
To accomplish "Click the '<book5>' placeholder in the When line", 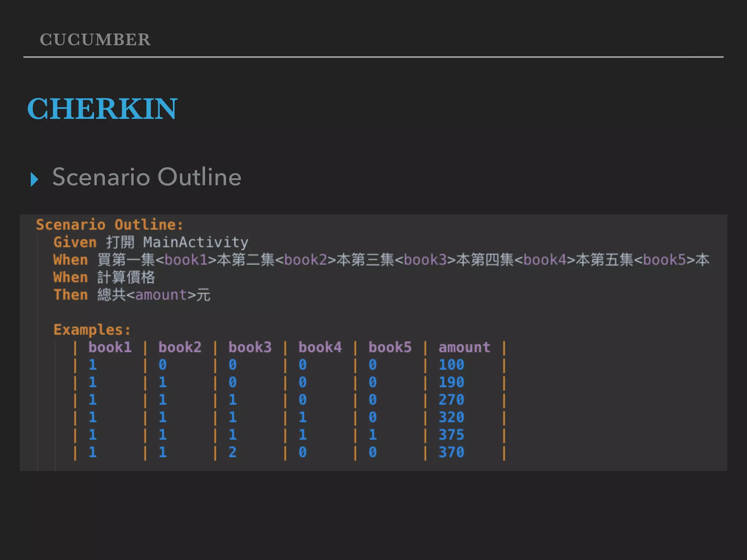I will [x=665, y=260].
